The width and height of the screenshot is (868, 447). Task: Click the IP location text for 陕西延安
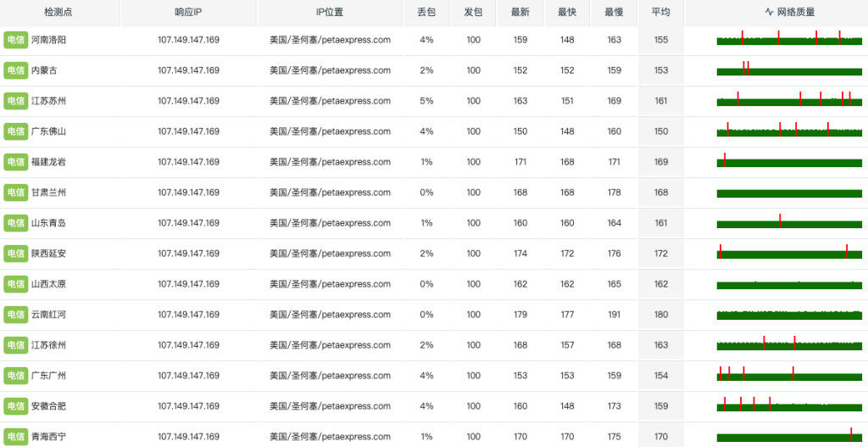tap(330, 254)
